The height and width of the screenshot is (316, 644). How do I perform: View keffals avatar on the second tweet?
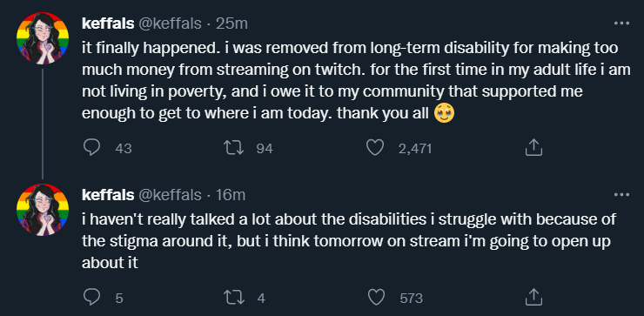point(43,210)
